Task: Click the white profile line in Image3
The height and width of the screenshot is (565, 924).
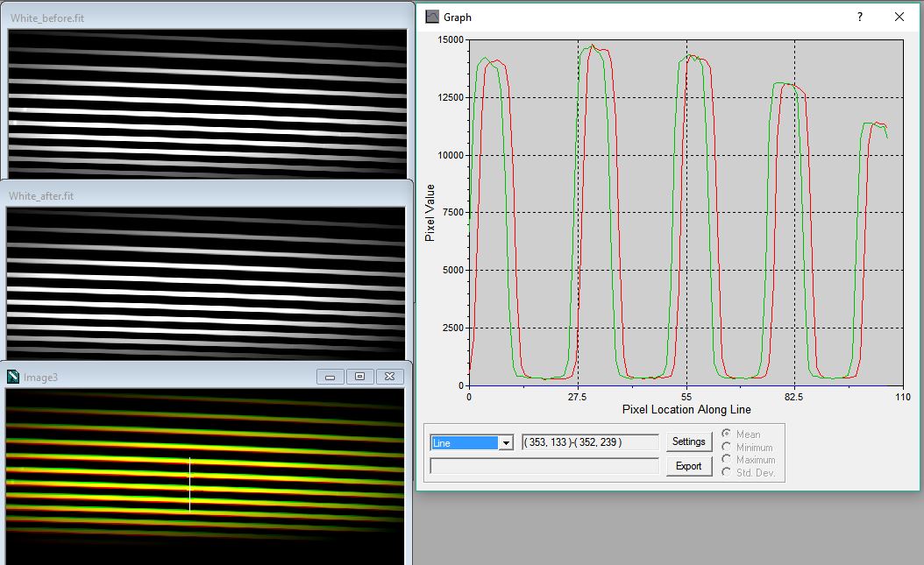Action: [189, 484]
